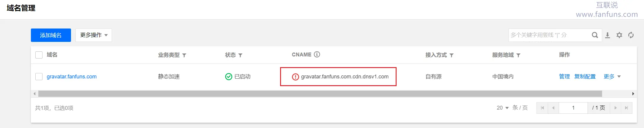Open the 服务地域 filter icon
Viewport: 644px width, 128px height.
click(x=518, y=55)
